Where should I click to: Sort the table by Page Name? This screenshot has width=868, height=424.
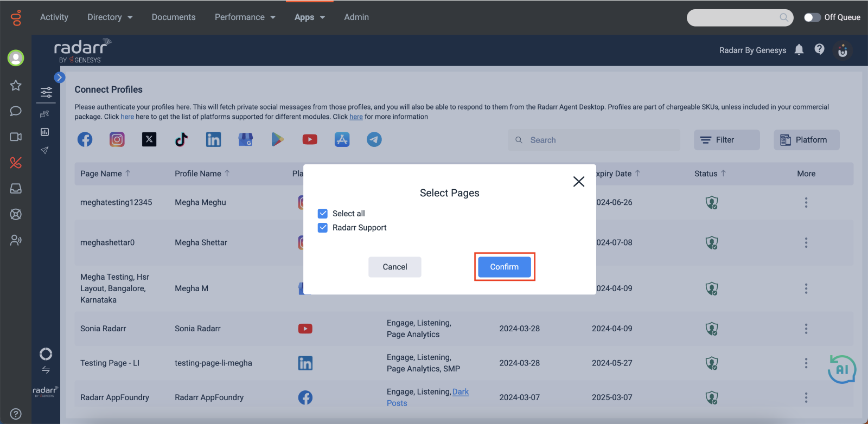coord(105,174)
